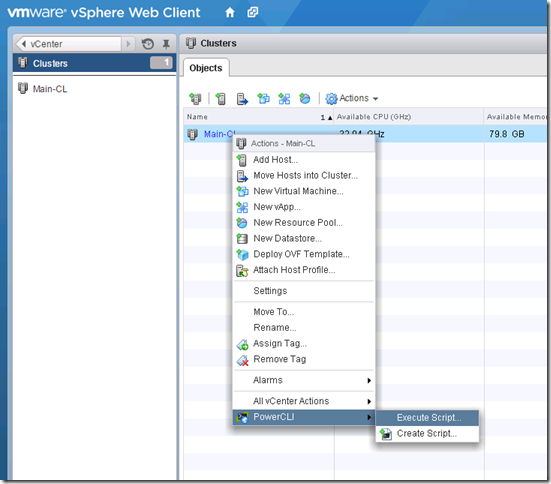Open the Objects tab
Image resolution: width=551 pixels, height=484 pixels.
click(206, 68)
